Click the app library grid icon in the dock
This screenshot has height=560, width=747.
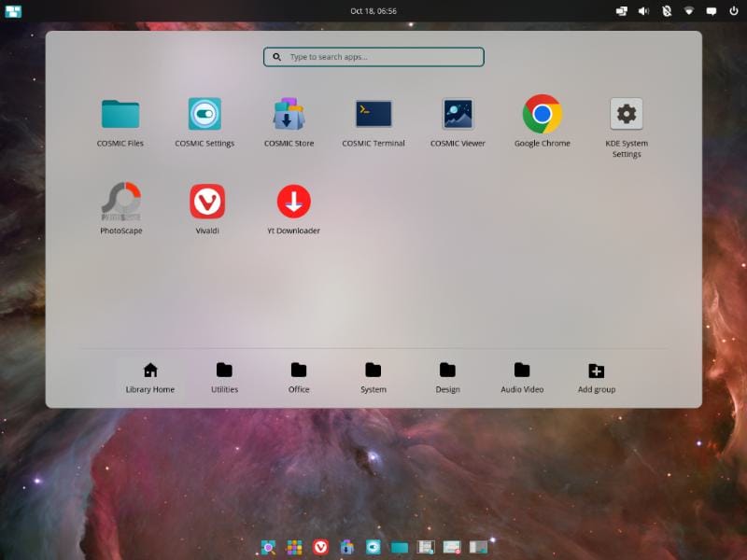pos(294,547)
